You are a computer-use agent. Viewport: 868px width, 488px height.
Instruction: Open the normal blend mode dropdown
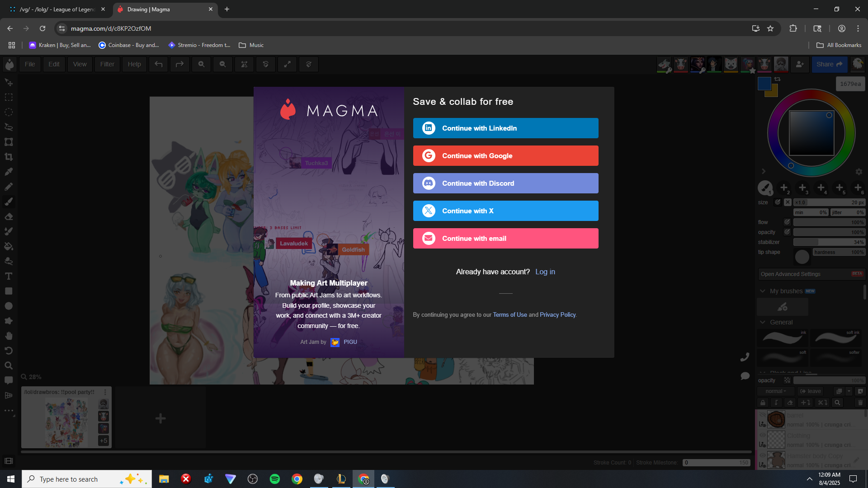(x=776, y=391)
